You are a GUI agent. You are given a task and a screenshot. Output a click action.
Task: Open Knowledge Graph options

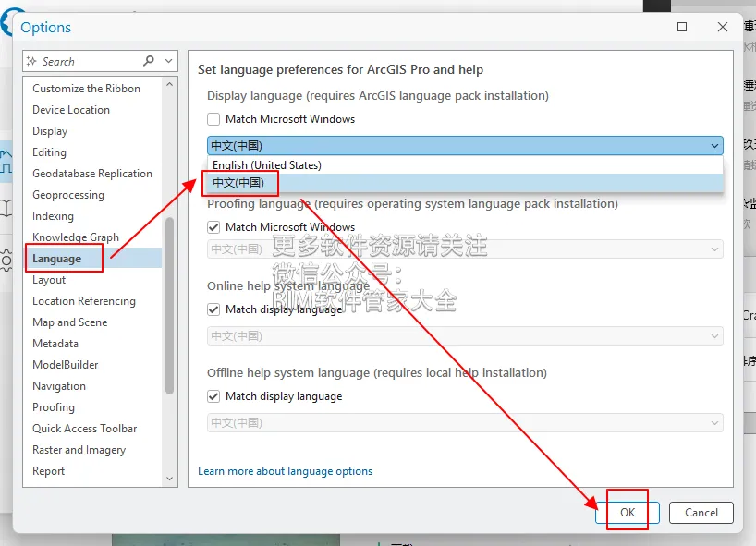76,237
